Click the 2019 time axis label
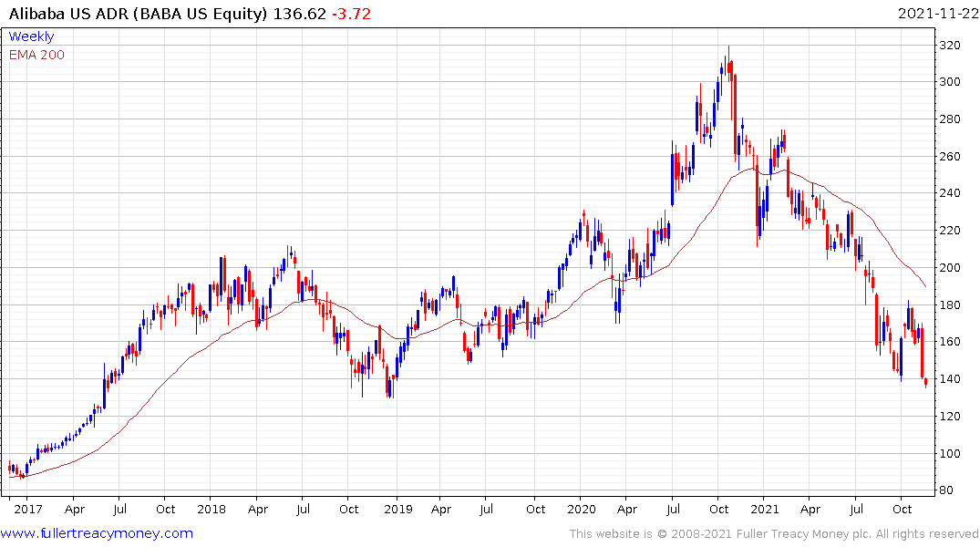 [398, 509]
